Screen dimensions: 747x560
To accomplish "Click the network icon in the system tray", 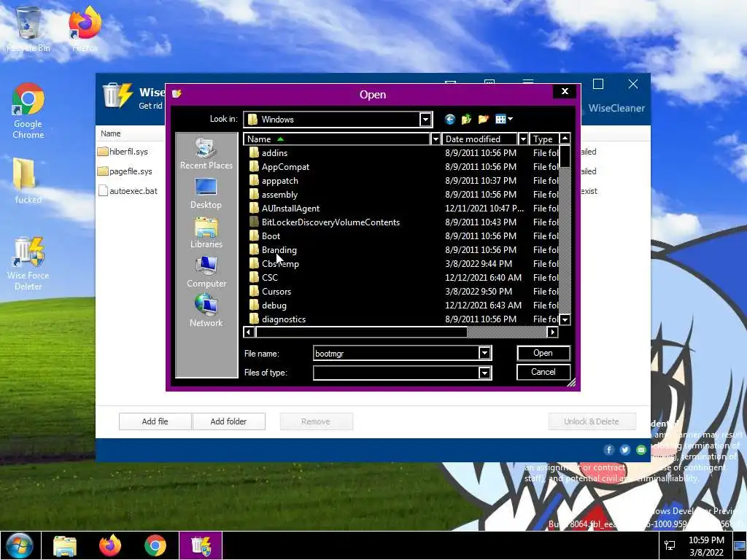I will 670,545.
